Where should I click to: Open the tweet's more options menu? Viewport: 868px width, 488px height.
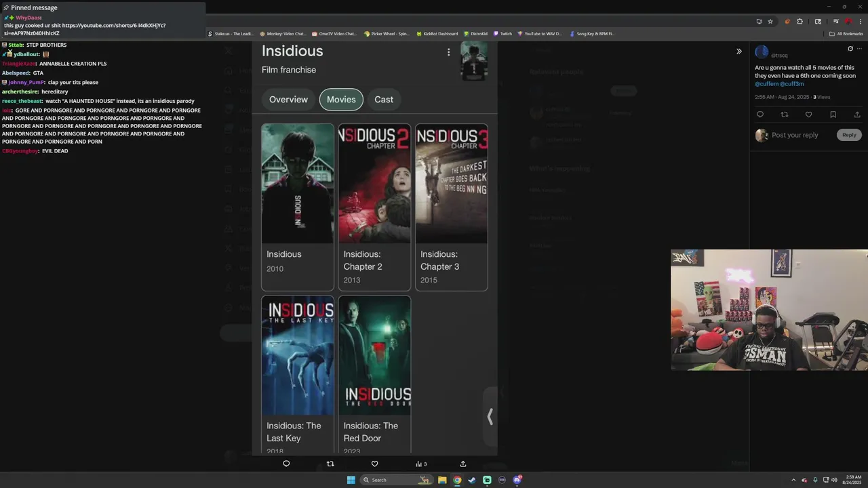(x=860, y=49)
